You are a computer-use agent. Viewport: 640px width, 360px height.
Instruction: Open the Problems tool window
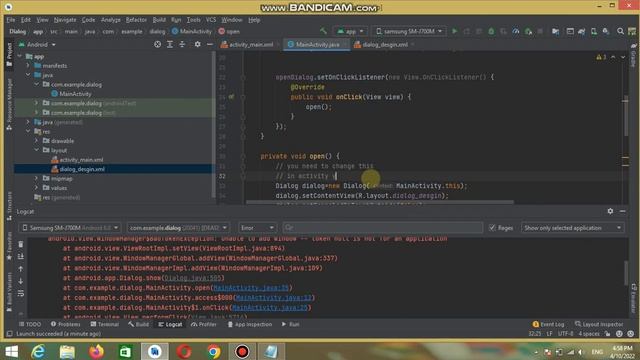tap(66, 324)
